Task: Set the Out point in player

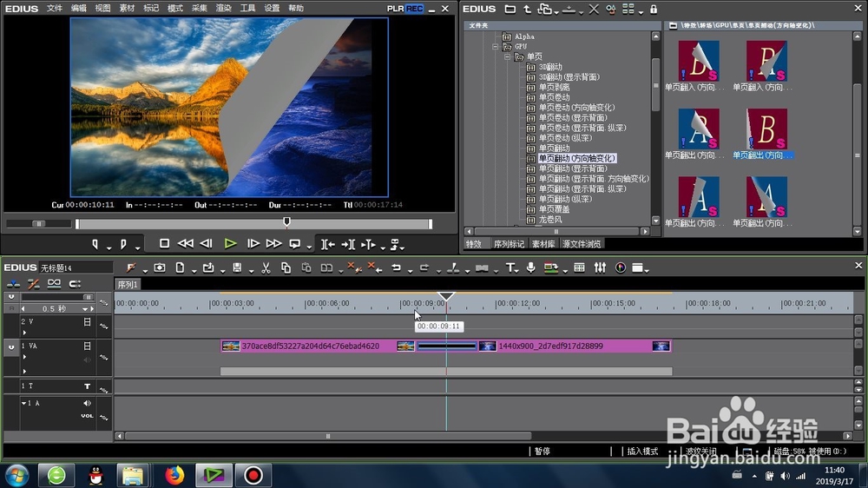Action: click(x=123, y=244)
